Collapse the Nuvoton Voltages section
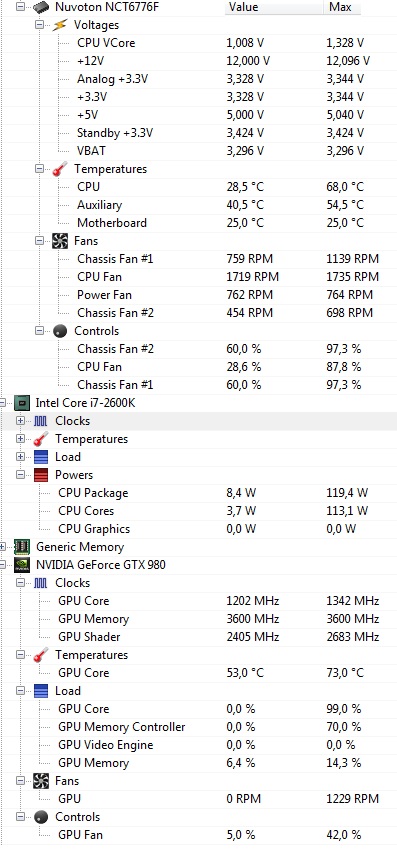The width and height of the screenshot is (397, 850). (x=40, y=25)
